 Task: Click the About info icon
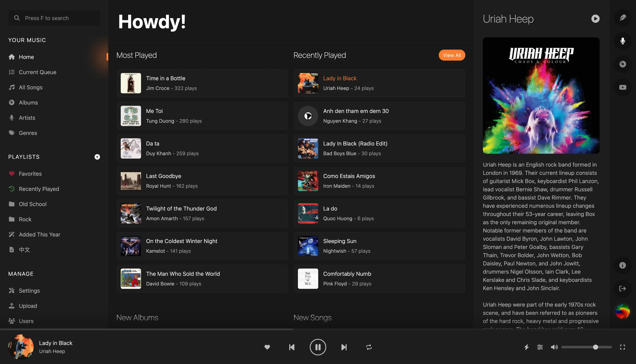pos(622,265)
